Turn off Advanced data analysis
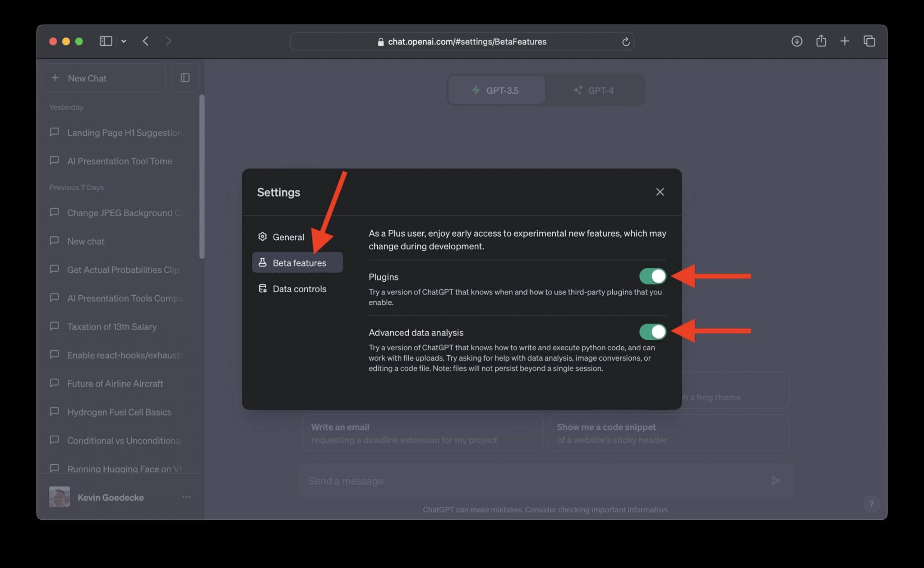 (x=652, y=332)
